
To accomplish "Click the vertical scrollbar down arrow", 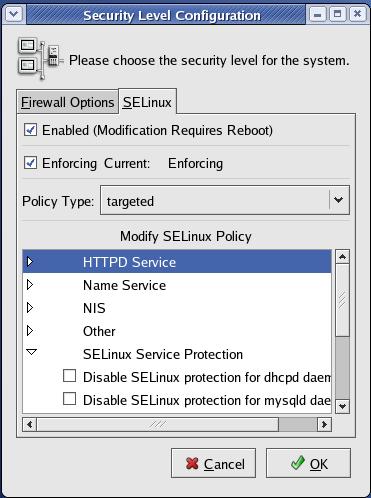I will pos(342,406).
